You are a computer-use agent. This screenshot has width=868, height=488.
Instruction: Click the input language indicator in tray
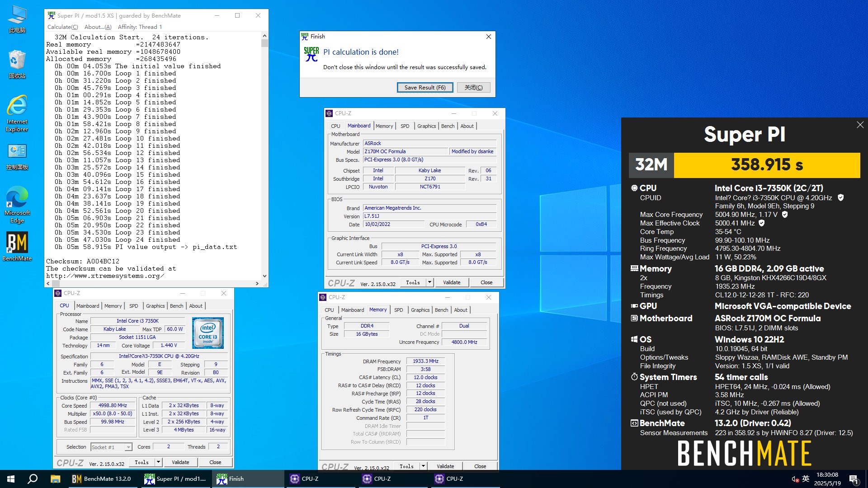click(x=806, y=479)
